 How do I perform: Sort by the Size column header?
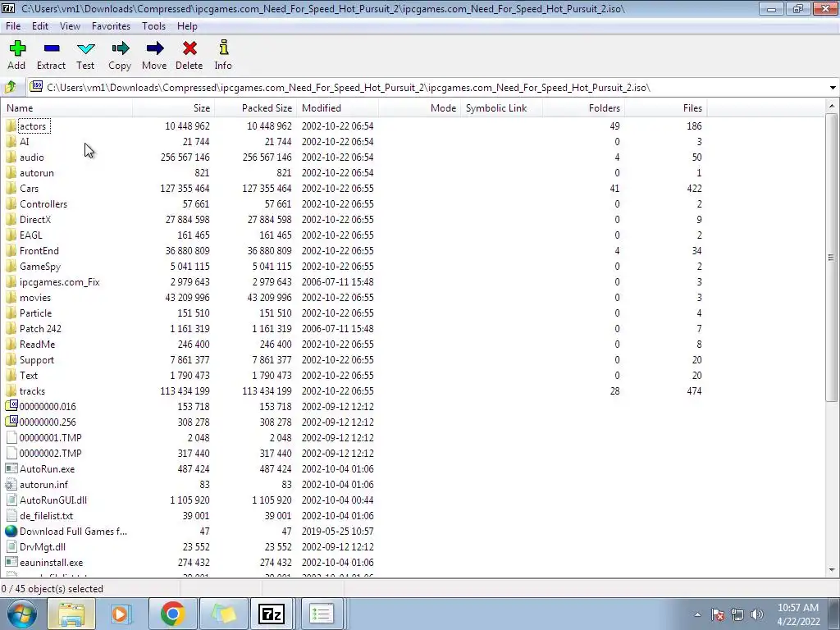[174, 107]
